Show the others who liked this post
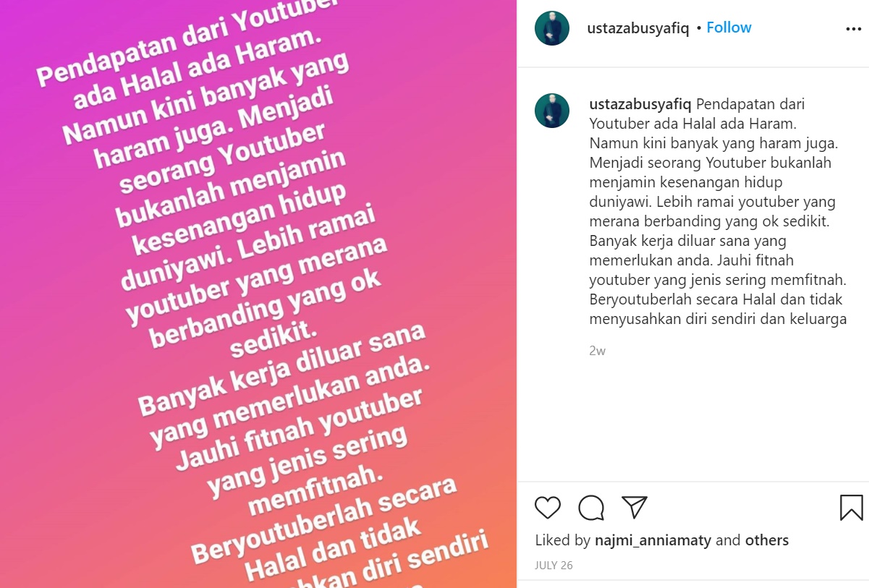The image size is (869, 588). (766, 540)
